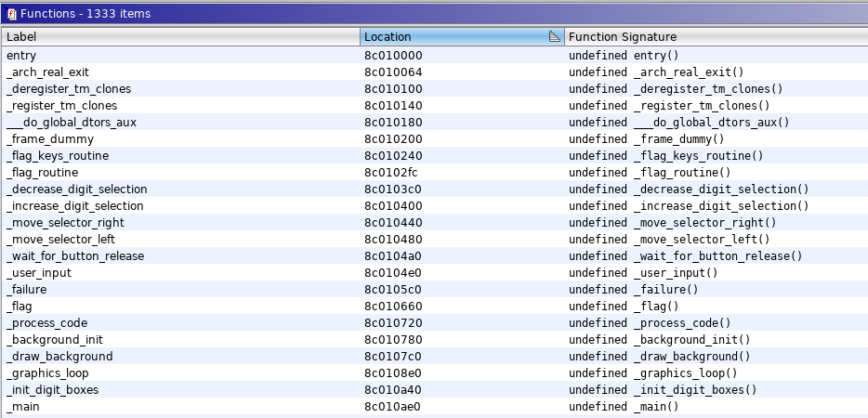Select the _decrease_digit_selection label
The width and height of the screenshot is (868, 418).
pyautogui.click(x=77, y=189)
